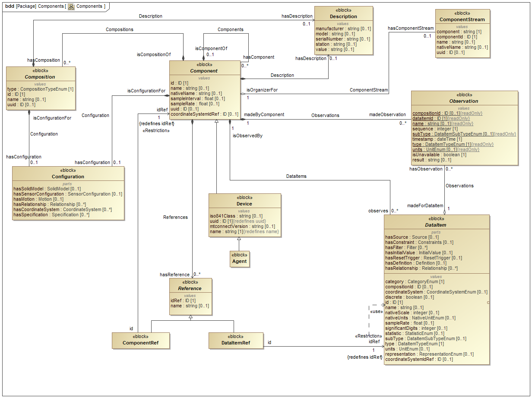This screenshot has height=398, width=532.
Task: Select the Component block
Action: pos(204,70)
